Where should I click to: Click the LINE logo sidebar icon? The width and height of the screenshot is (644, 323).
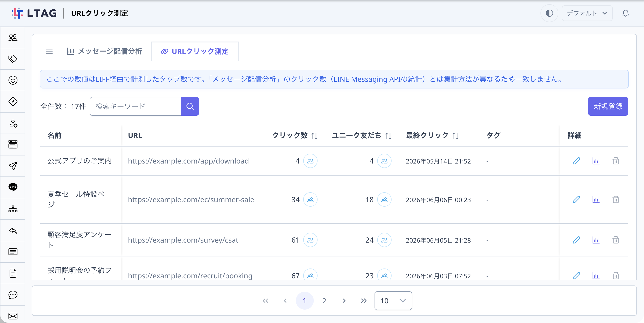tap(13, 187)
